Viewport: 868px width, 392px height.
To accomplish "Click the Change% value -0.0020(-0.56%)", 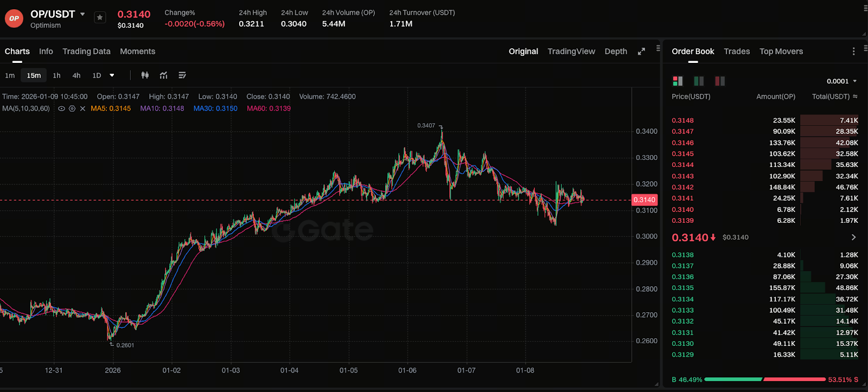I will tap(195, 24).
